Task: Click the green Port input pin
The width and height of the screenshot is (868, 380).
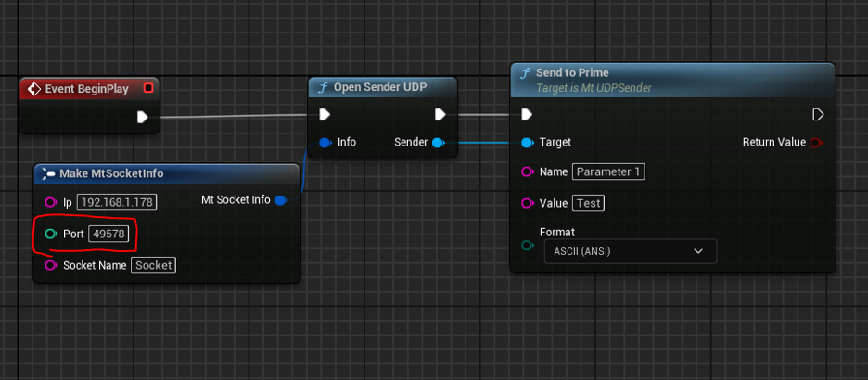Action: (51, 234)
